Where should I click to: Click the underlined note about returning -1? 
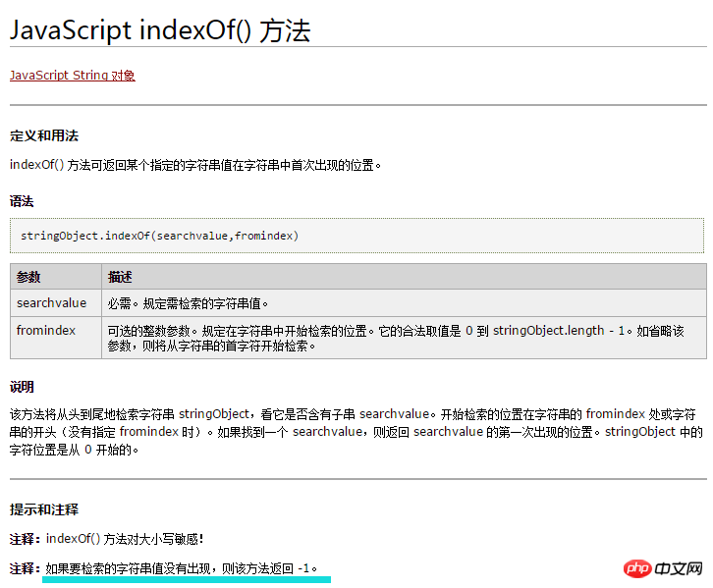pyautogui.click(x=182, y=567)
